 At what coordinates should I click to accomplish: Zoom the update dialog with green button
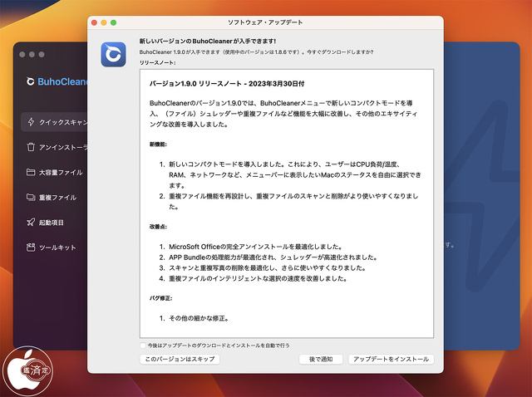(x=114, y=22)
